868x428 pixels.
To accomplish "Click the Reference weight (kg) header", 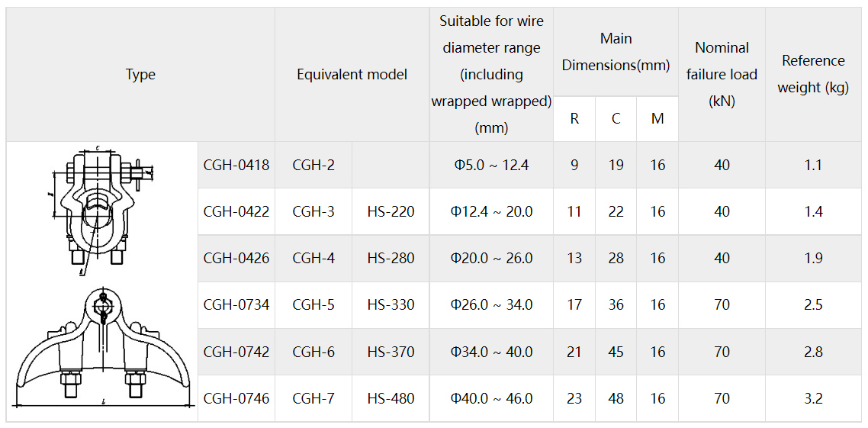I will pos(813,75).
